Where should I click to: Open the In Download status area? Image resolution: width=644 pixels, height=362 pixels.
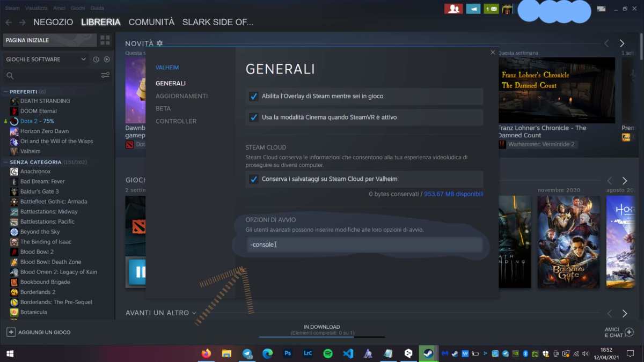click(x=321, y=330)
